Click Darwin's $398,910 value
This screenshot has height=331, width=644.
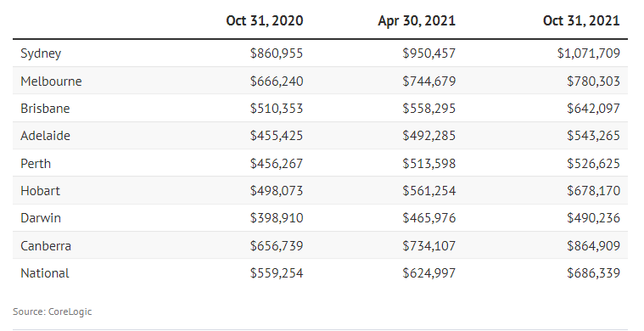coord(277,217)
